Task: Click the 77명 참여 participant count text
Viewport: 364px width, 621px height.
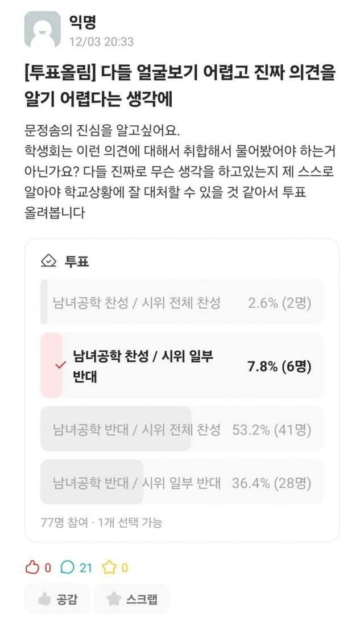Action: [x=65, y=522]
